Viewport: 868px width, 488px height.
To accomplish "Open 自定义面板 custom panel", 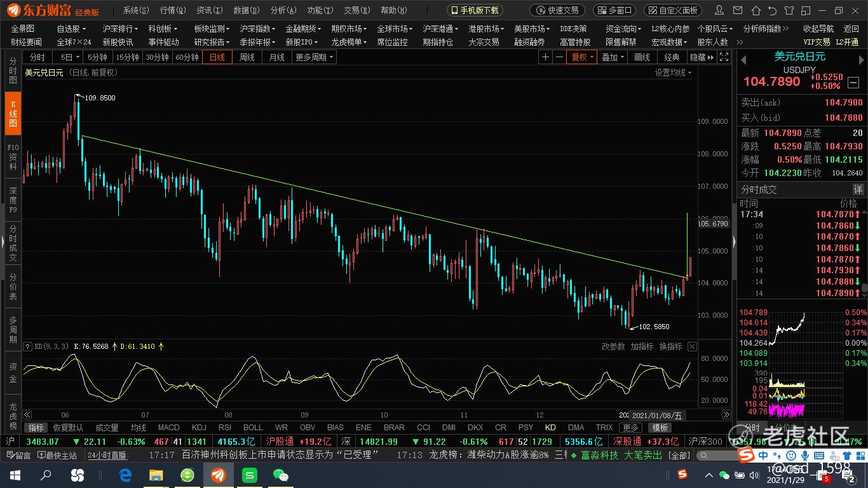I will [x=674, y=10].
